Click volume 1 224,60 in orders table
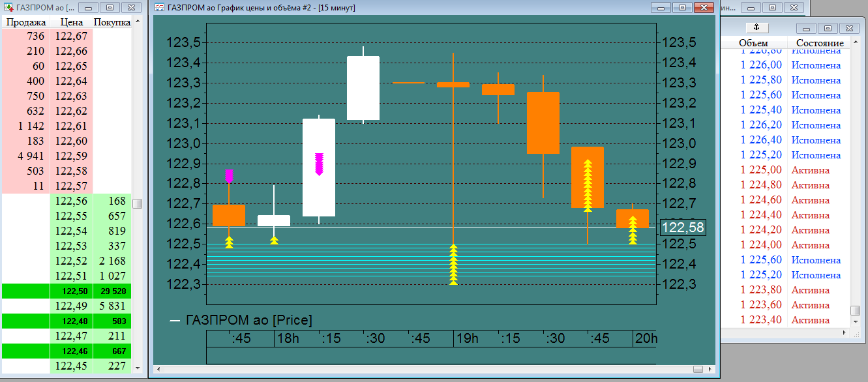Screen dimensions: 868x382 761,200
